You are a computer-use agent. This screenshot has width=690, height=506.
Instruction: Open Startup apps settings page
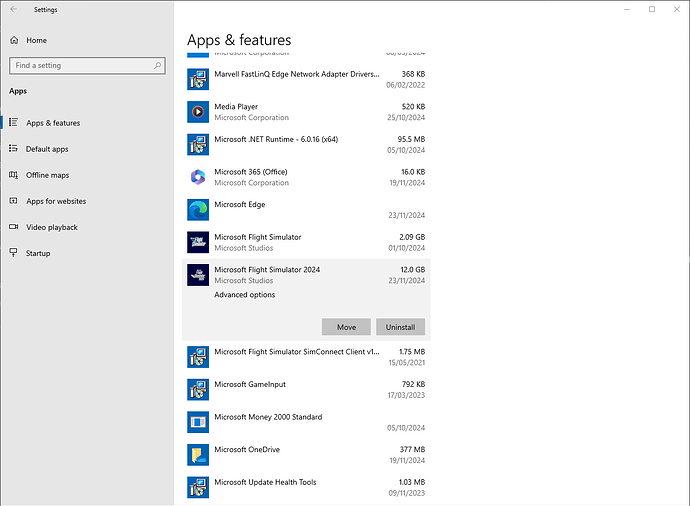87,253
